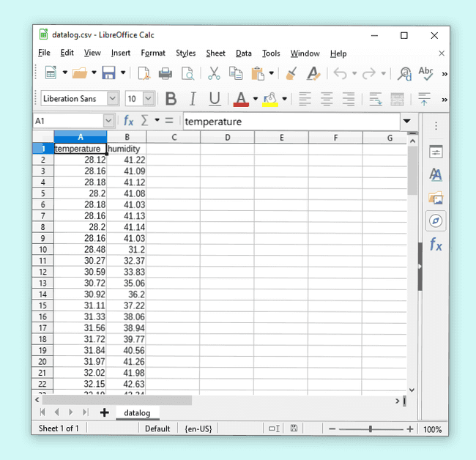
Task: Open the sidebar Gallery icon
Action: coord(436,198)
